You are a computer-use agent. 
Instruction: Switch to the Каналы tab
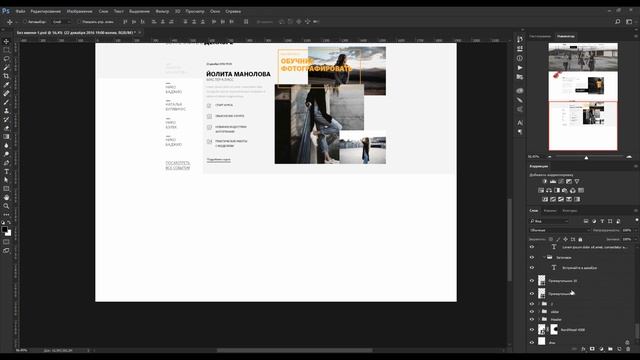pyautogui.click(x=550, y=211)
